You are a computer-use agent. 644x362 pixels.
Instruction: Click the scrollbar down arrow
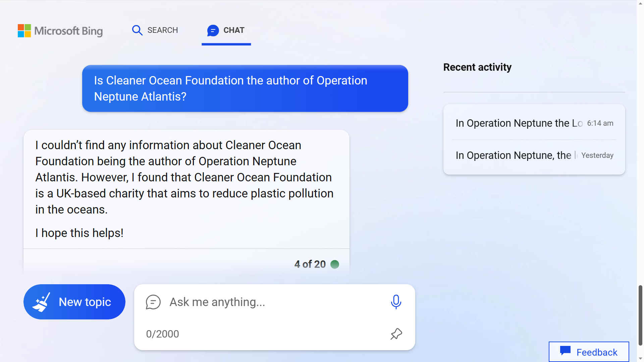coord(641,358)
